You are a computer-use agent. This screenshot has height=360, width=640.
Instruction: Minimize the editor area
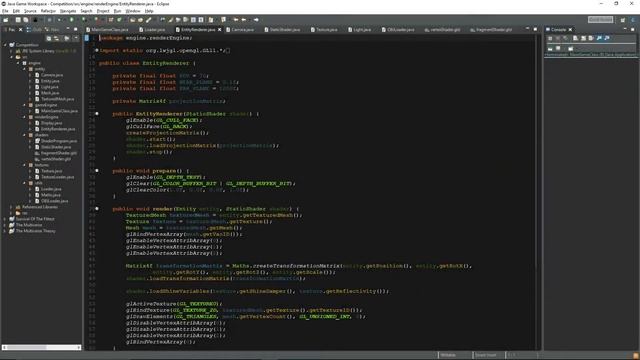click(x=527, y=29)
